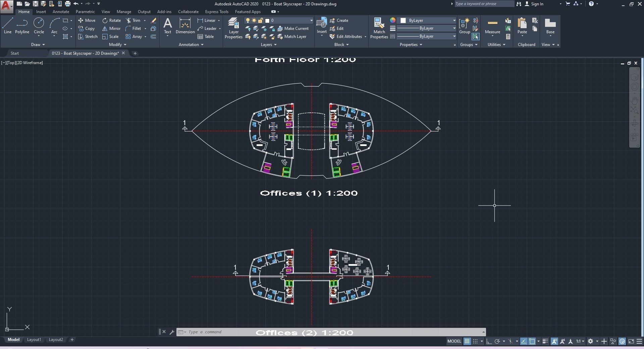Click the Cut clipboard icon

pyautogui.click(x=535, y=20)
